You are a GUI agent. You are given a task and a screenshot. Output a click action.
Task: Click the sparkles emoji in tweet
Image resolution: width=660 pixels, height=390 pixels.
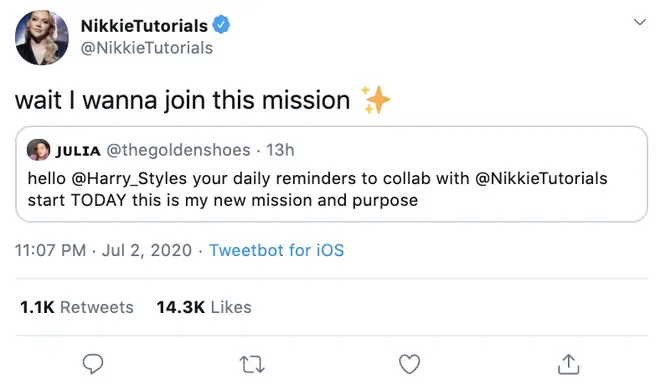[x=375, y=100]
